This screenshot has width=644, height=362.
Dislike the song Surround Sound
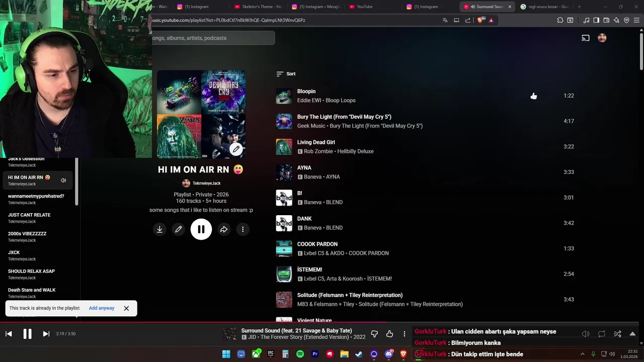pos(374,334)
